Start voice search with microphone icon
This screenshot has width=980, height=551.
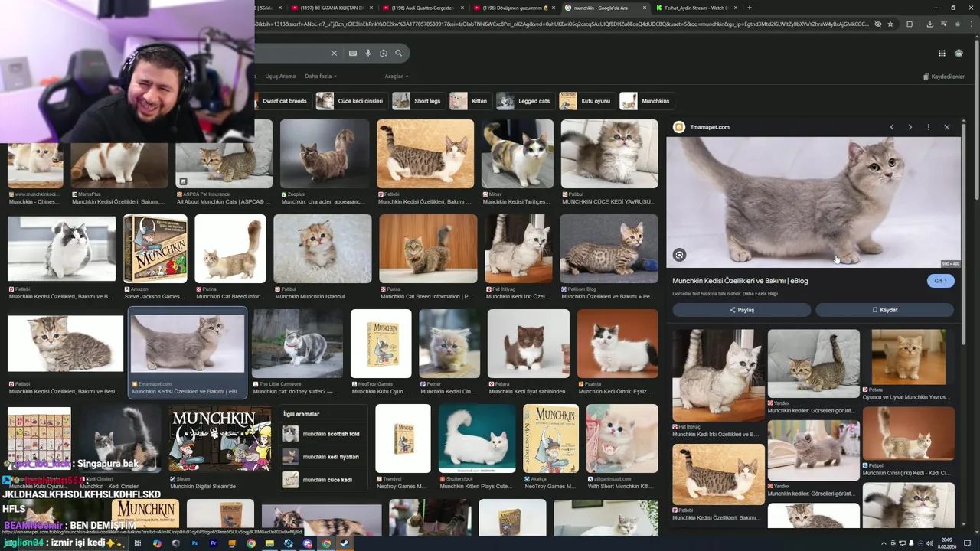368,53
